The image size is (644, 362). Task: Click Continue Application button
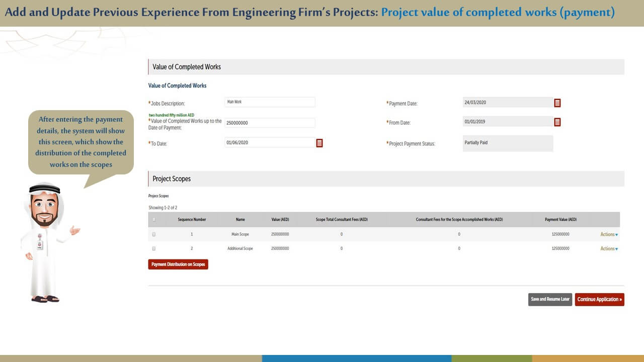[x=599, y=300]
